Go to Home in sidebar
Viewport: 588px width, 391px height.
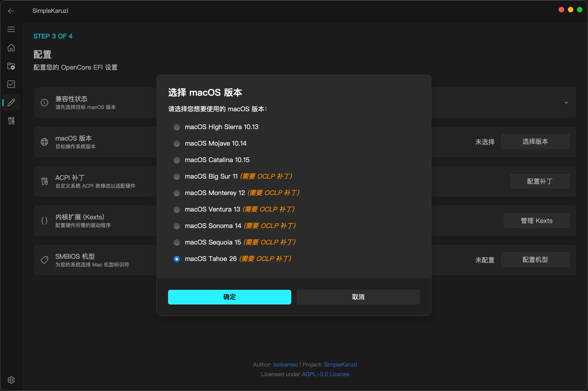click(x=11, y=47)
